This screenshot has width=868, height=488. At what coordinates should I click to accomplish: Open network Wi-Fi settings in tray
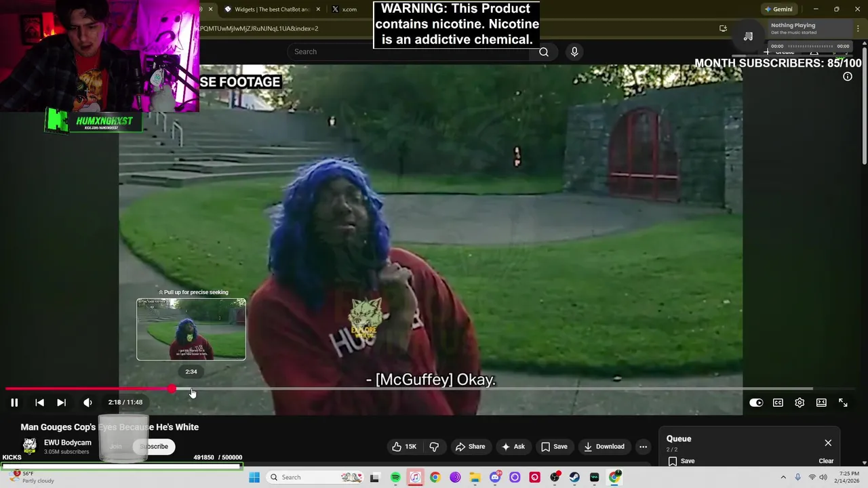pos(812,477)
